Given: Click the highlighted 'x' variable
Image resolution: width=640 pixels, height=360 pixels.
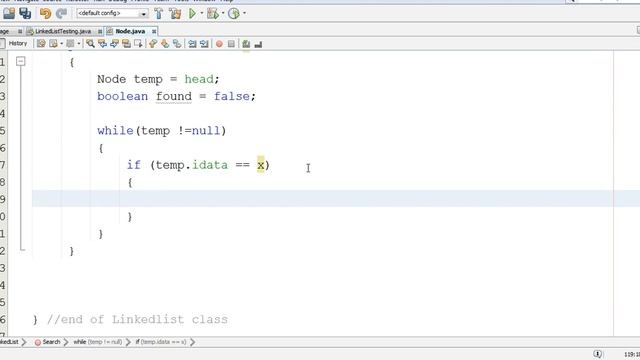Looking at the screenshot, I should point(260,165).
